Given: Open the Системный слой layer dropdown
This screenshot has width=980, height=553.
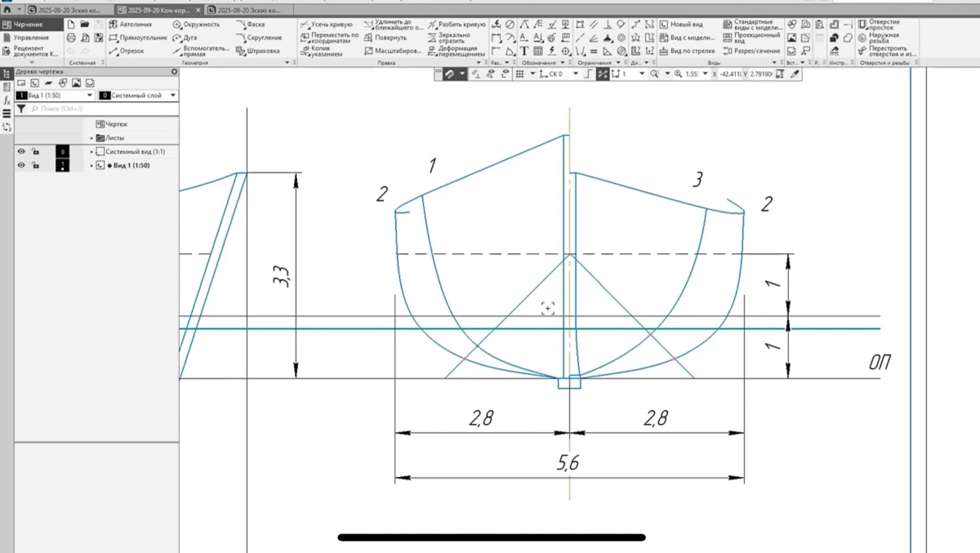Looking at the screenshot, I should click(173, 96).
